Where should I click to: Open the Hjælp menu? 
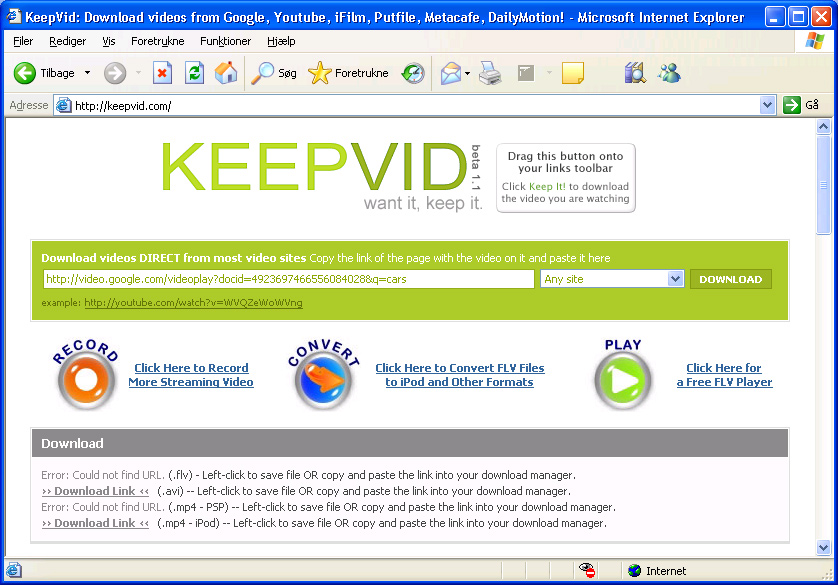coord(281,41)
